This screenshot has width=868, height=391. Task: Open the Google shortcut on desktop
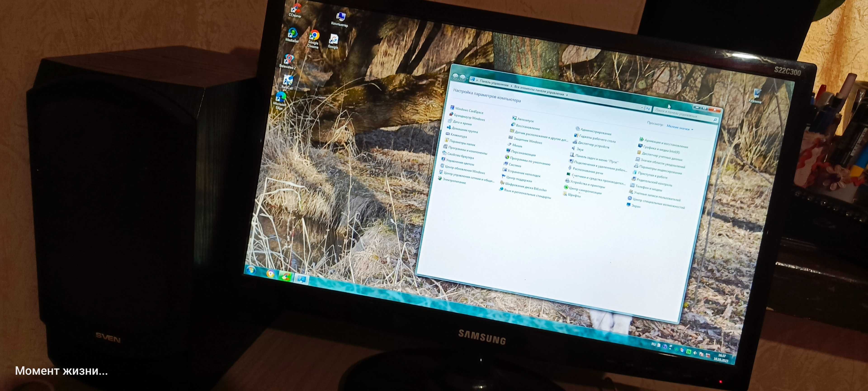tap(333, 41)
